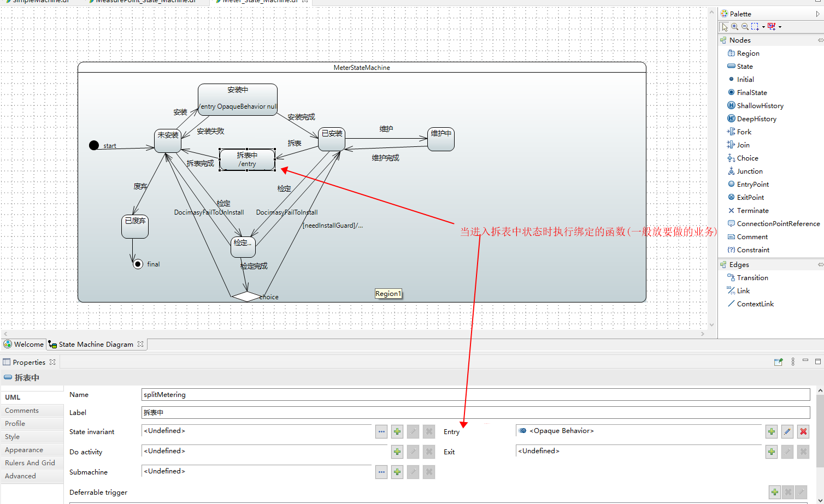Delete the Entry Opaque Behavior
The height and width of the screenshot is (504, 824).
click(x=803, y=431)
